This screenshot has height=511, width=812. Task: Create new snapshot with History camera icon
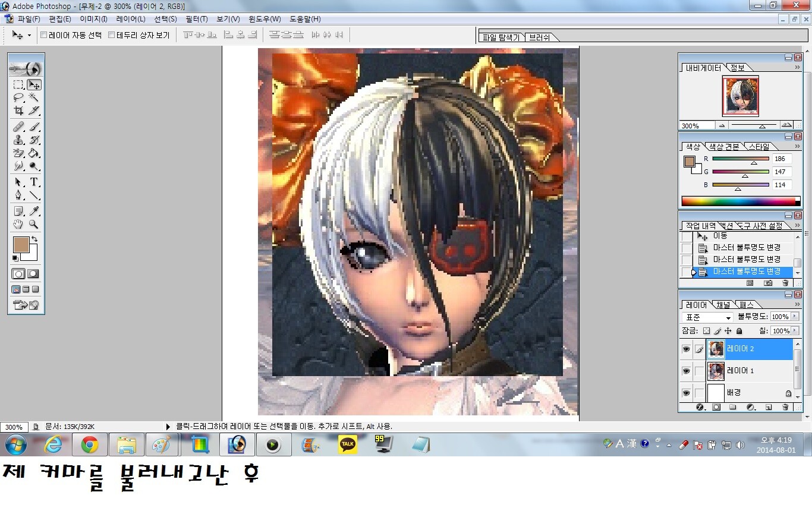pos(767,283)
